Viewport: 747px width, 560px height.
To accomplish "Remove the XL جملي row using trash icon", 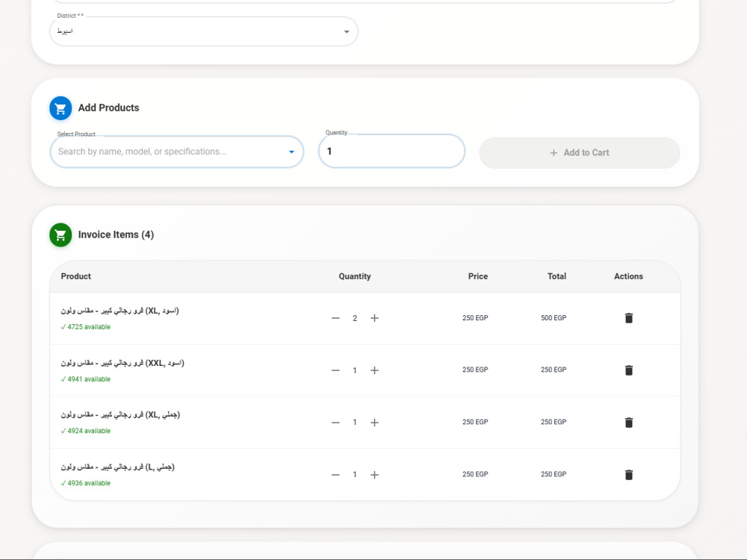I will (x=628, y=423).
